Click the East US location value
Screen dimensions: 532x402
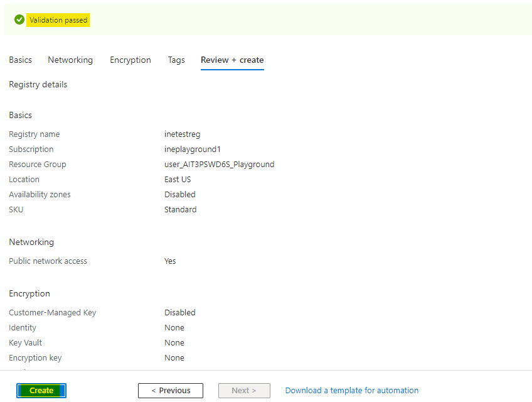point(178,180)
